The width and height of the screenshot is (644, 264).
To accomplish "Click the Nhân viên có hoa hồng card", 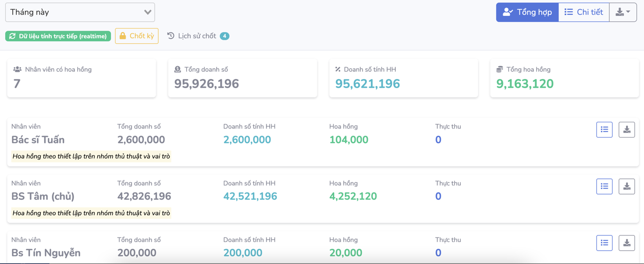I will 81,78.
